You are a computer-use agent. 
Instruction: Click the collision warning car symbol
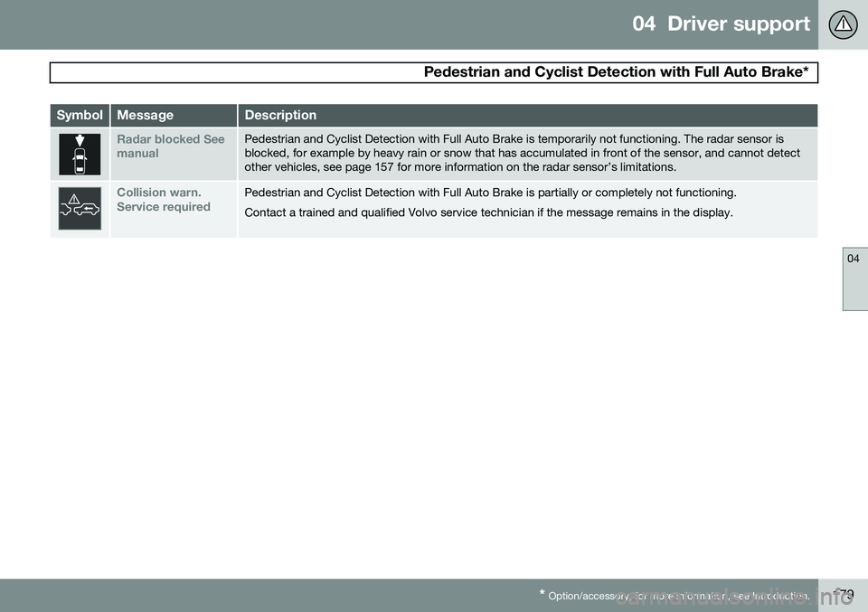[80, 208]
